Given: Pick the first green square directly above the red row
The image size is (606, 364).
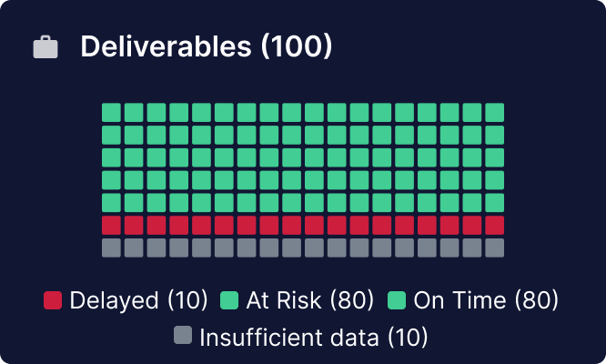Looking at the screenshot, I should pos(111,202).
